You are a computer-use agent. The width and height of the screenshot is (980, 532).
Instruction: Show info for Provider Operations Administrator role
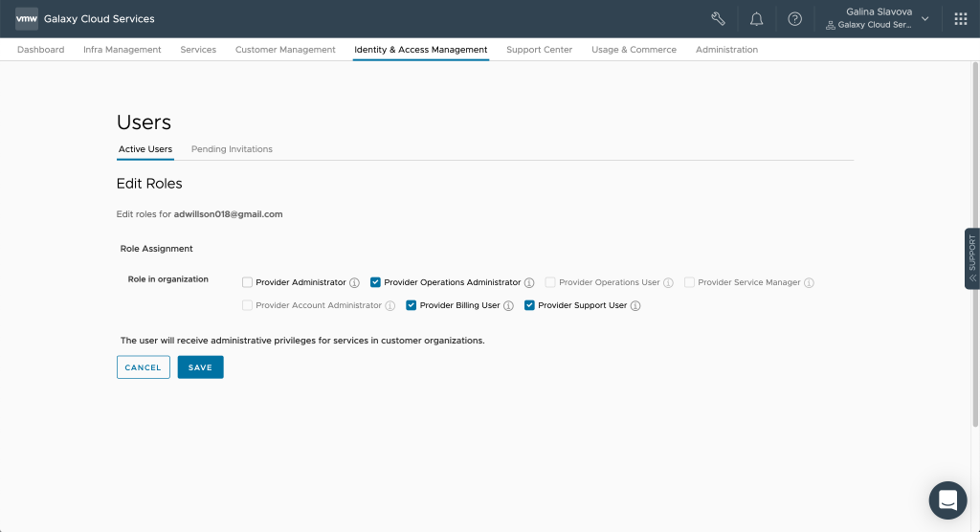(529, 283)
